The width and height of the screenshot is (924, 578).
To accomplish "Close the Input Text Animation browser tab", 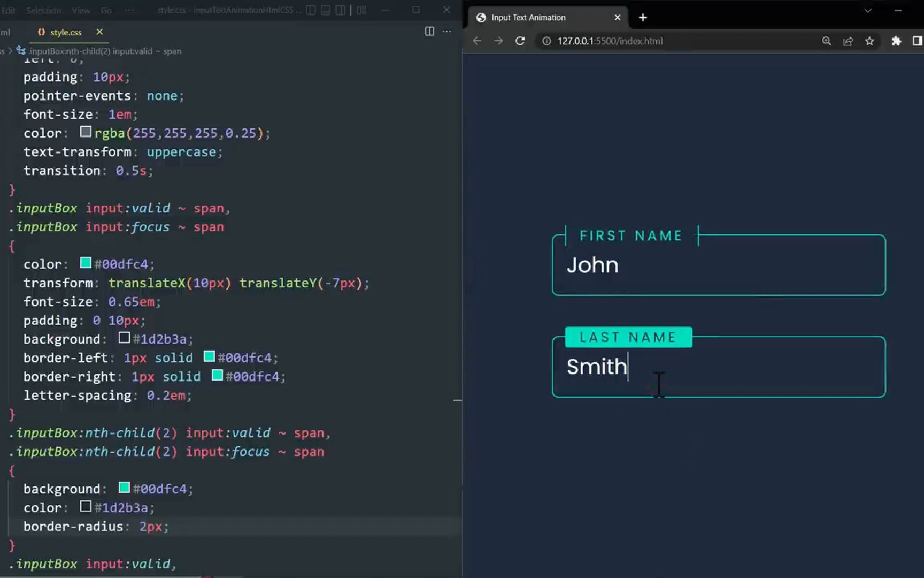I will coord(618,18).
